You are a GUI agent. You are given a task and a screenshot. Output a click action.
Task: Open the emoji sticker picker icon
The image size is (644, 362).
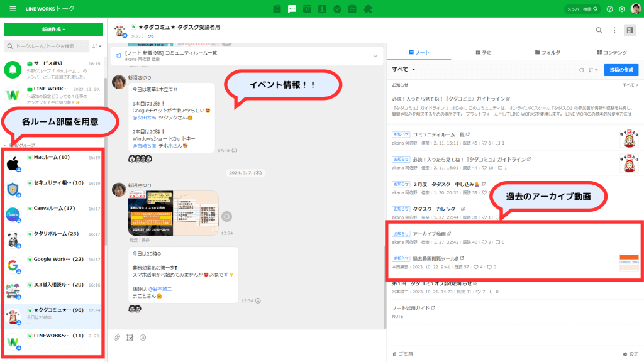tap(143, 337)
